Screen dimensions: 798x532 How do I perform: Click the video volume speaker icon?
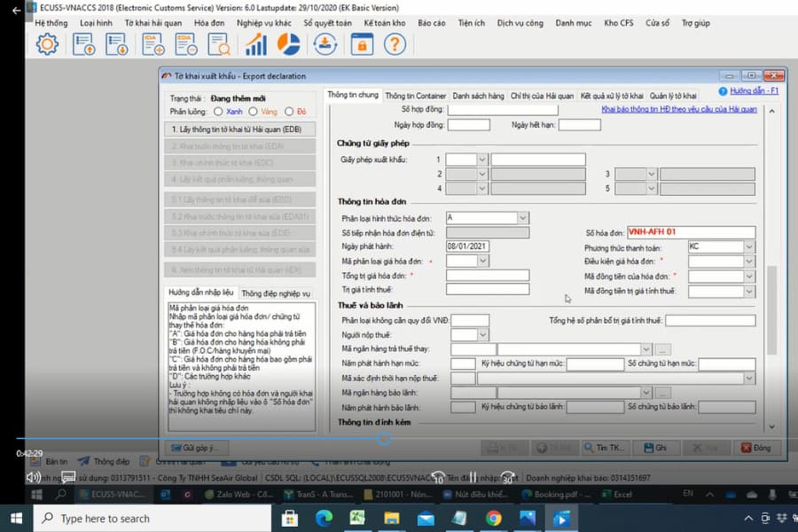(34, 477)
